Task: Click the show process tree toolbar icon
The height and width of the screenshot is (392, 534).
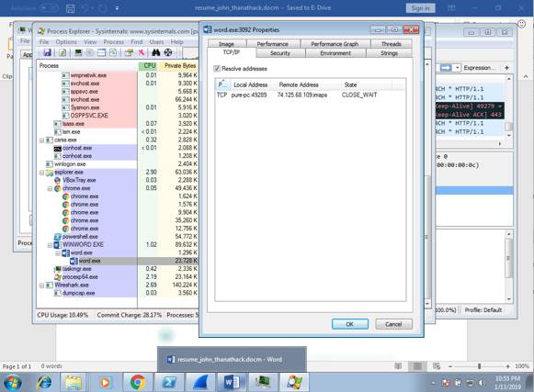Action: [90, 52]
